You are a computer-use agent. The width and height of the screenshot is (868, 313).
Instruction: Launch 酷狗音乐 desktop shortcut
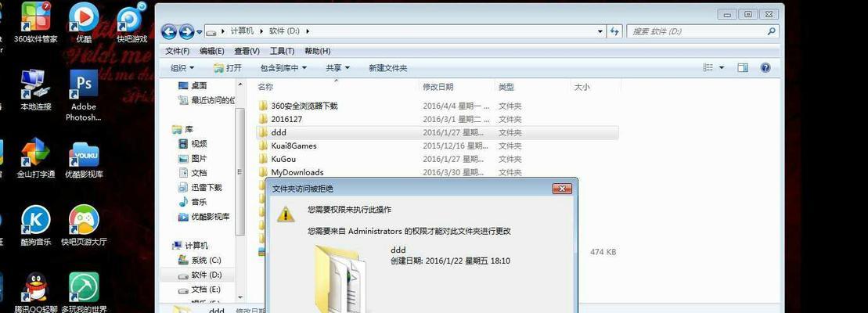35,225
